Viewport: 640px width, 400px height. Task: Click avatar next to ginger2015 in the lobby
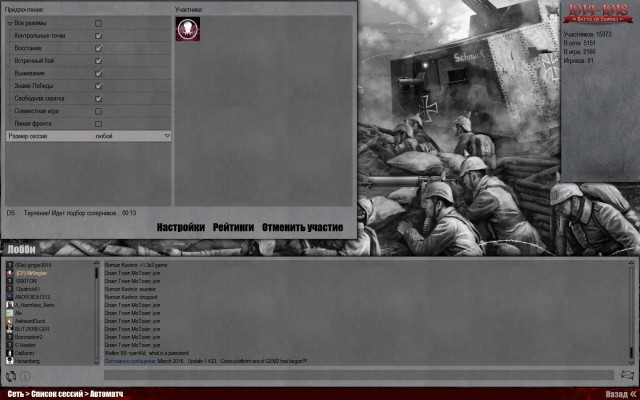[x=10, y=265]
